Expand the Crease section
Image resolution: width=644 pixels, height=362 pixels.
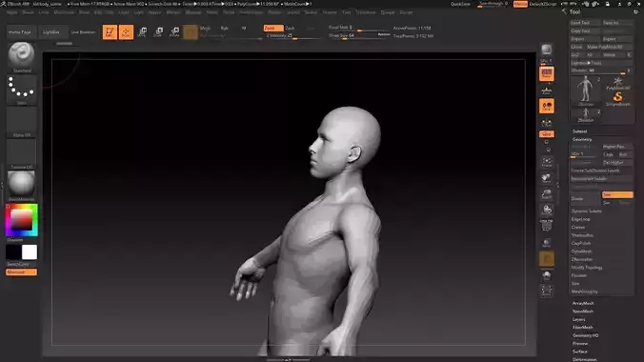[x=578, y=227]
